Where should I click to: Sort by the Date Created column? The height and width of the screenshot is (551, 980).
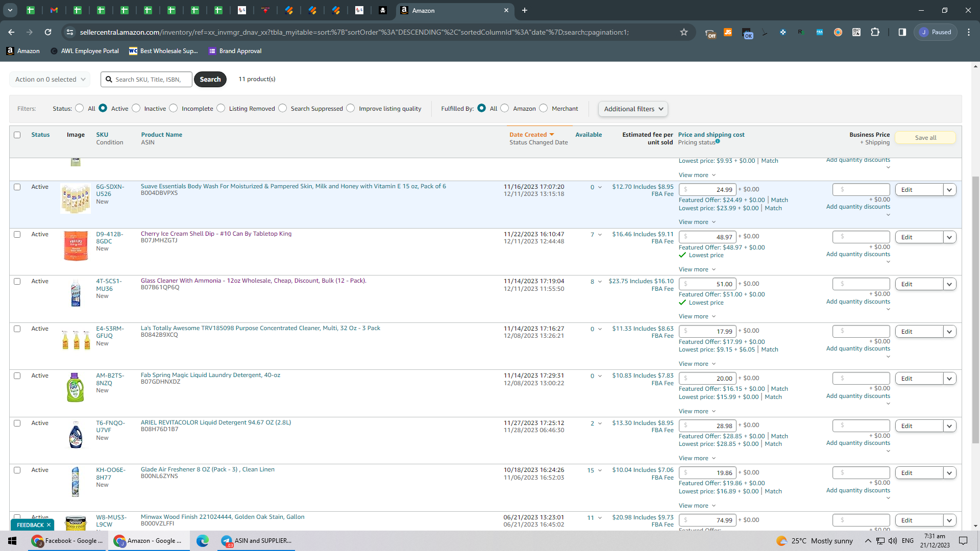click(531, 135)
